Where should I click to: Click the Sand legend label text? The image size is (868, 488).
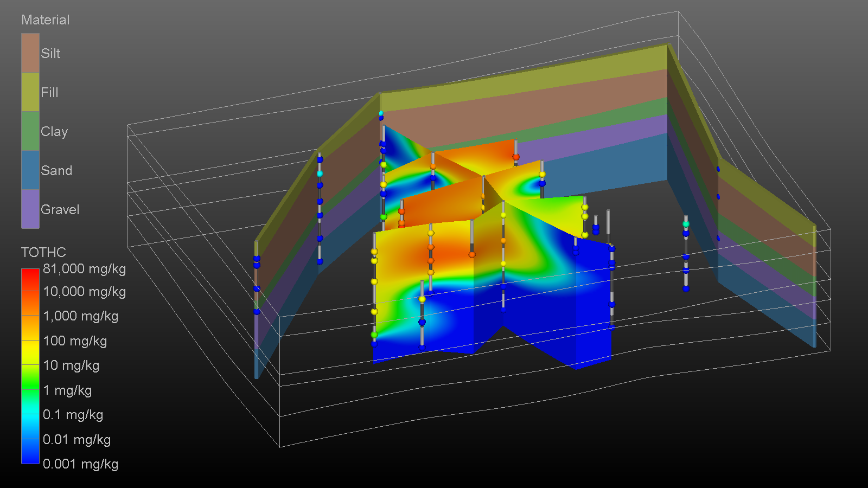tap(56, 170)
